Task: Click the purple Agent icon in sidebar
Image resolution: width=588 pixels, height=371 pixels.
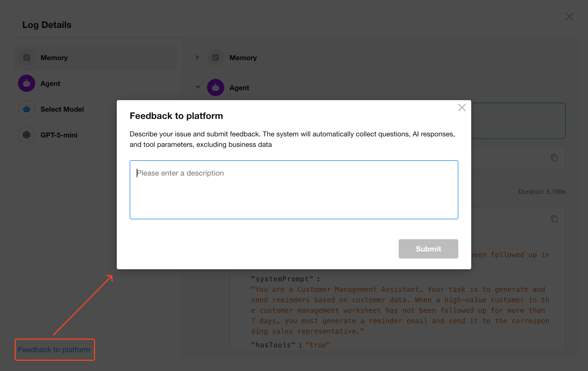Action: click(x=27, y=83)
